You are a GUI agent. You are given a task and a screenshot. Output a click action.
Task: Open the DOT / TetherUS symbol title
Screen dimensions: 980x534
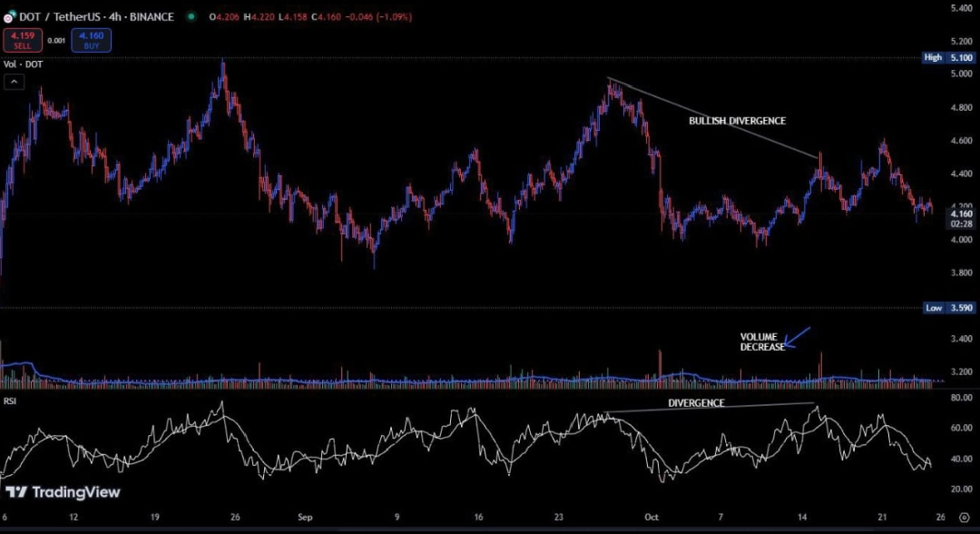[x=96, y=17]
